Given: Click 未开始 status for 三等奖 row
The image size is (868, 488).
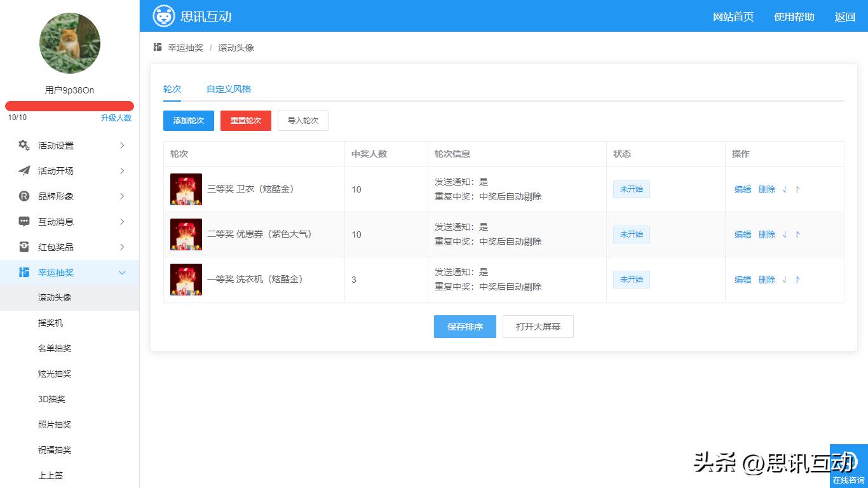Looking at the screenshot, I should pos(631,189).
